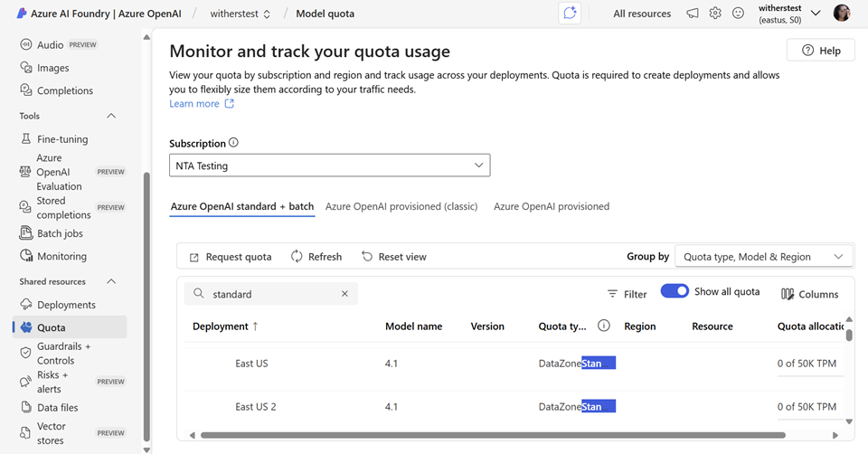Image resolution: width=868 pixels, height=454 pixels.
Task: Click 0 of 50K TPM in East US row
Action: tap(807, 364)
